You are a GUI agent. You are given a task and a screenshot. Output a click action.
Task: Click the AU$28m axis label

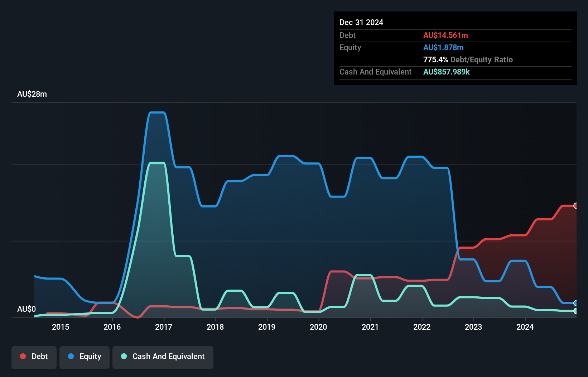[33, 94]
